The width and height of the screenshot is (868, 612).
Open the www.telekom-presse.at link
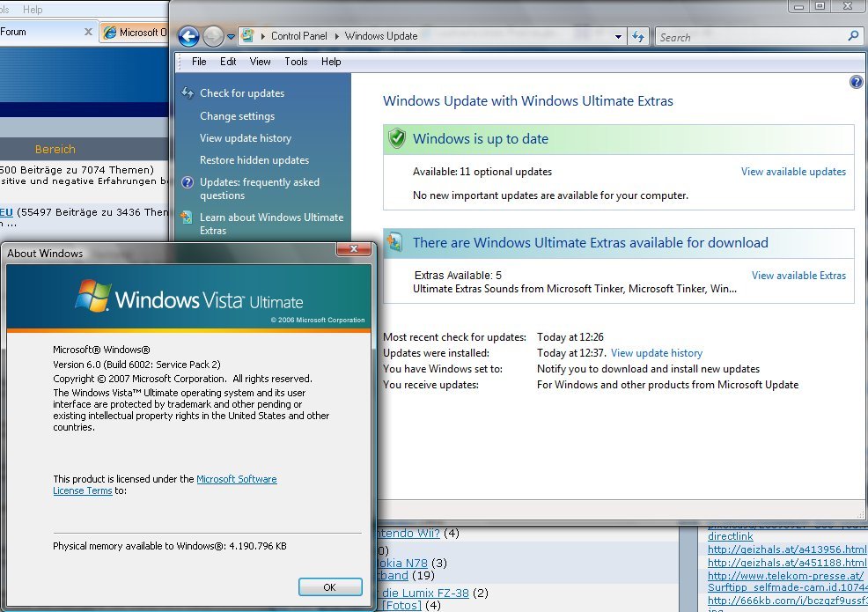[785, 576]
